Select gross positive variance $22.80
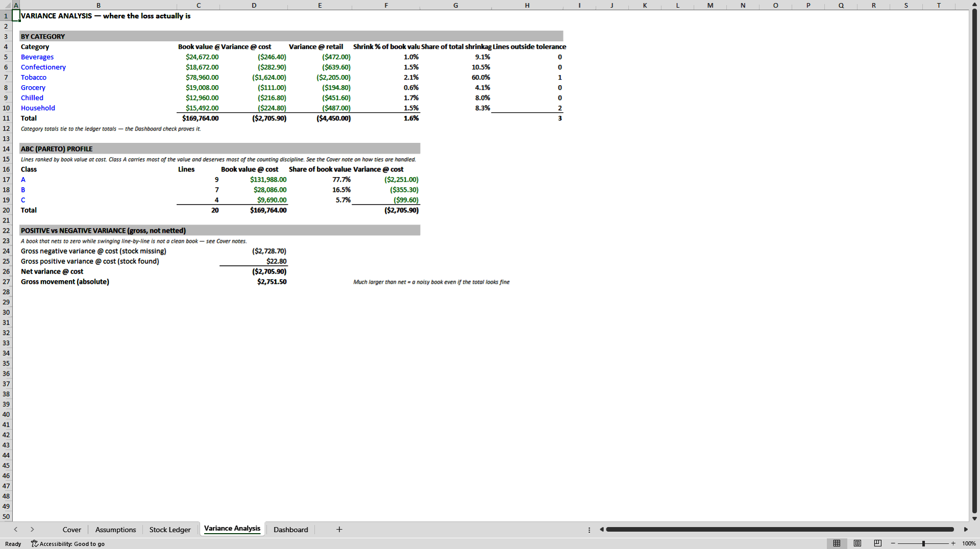Viewport: 980px width, 549px height. 254,261
